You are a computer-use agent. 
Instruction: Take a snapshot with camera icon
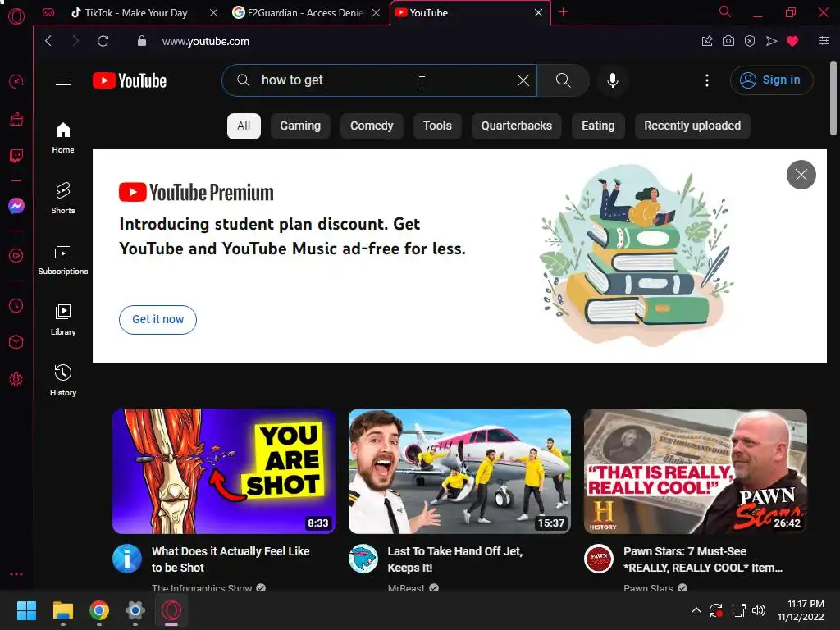coord(728,41)
